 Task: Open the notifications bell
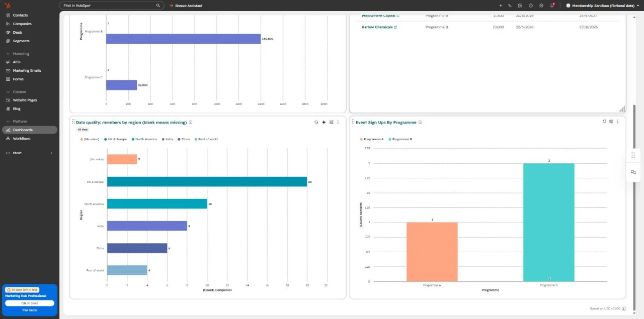pyautogui.click(x=552, y=6)
